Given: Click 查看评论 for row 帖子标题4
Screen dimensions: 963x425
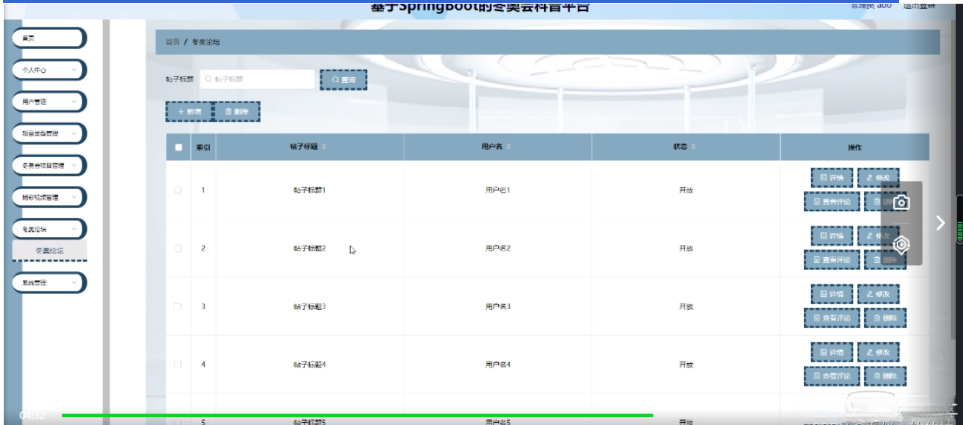Looking at the screenshot, I should 832,376.
